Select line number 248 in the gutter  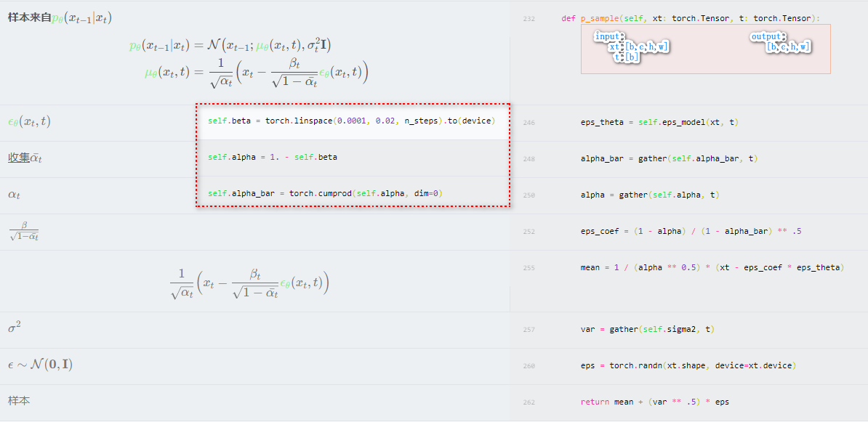click(529, 159)
